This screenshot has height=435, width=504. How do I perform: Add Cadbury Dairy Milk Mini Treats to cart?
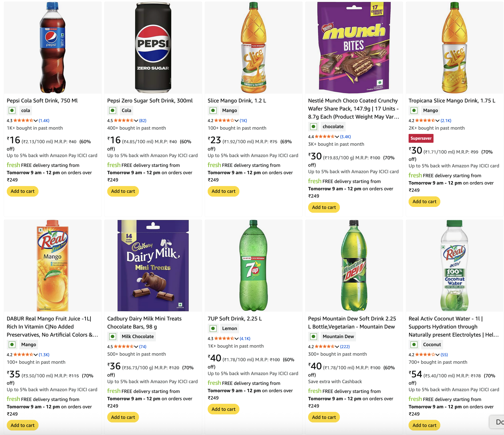123,417
